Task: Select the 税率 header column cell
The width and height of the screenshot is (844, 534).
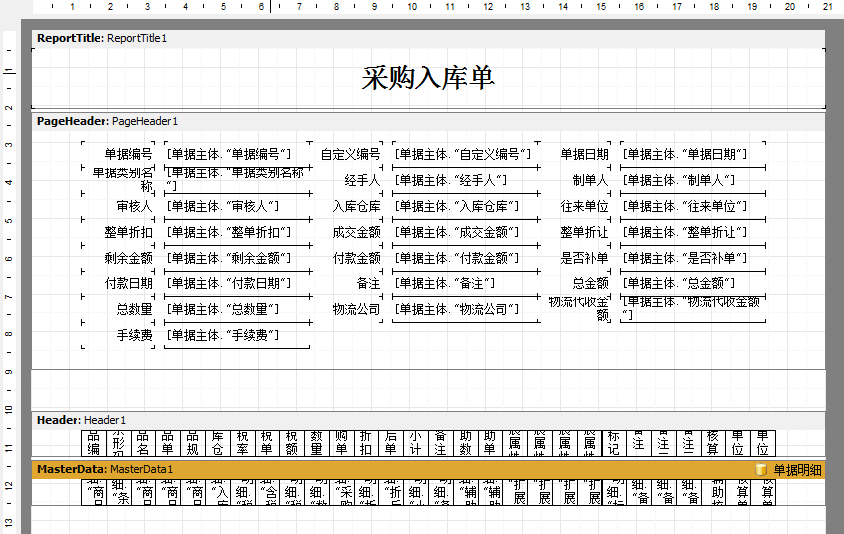Action: coord(242,443)
